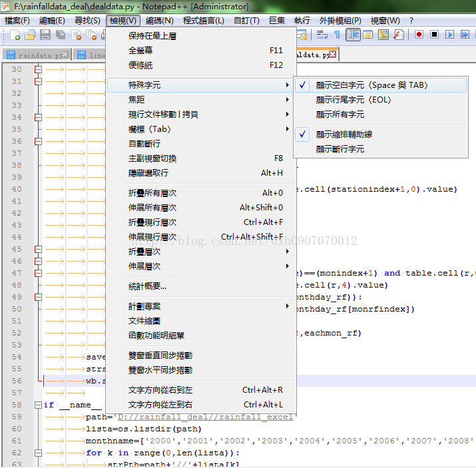The height and width of the screenshot is (468, 476).
Task: Choose 文件縮圖 from the View menu
Action: [x=201, y=321]
